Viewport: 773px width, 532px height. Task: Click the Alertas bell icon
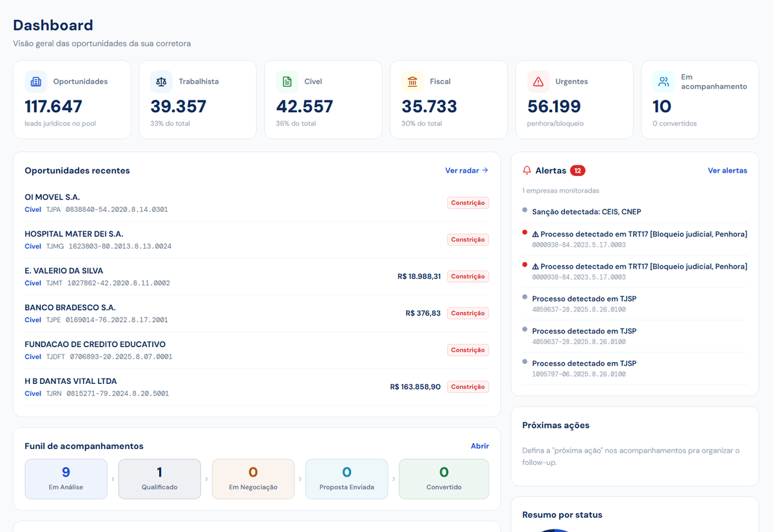[x=527, y=171]
